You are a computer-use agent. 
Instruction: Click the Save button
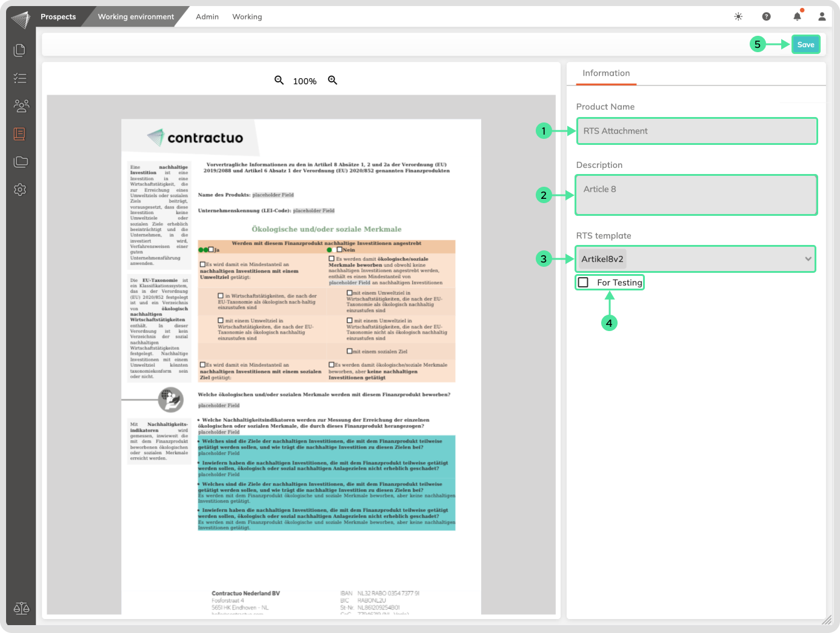805,44
